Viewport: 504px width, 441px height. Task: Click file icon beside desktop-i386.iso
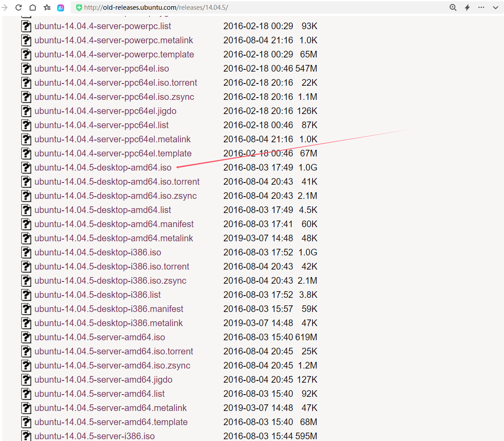pos(27,252)
